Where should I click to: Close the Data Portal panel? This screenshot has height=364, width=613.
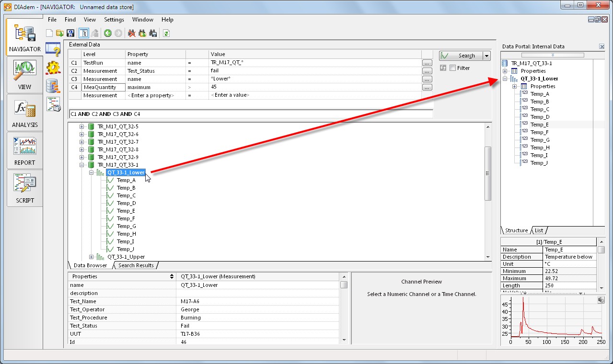(x=601, y=46)
